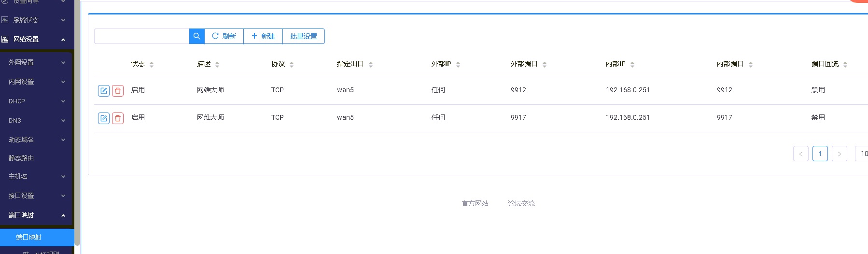Screen dimensions: 868x254
Task: Click the blue search magnifier icon
Action: point(196,36)
